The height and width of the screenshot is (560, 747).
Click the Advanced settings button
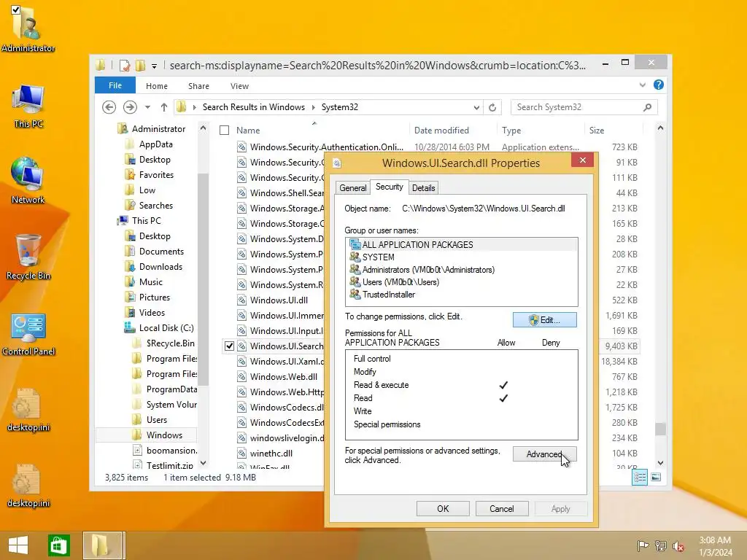point(544,454)
